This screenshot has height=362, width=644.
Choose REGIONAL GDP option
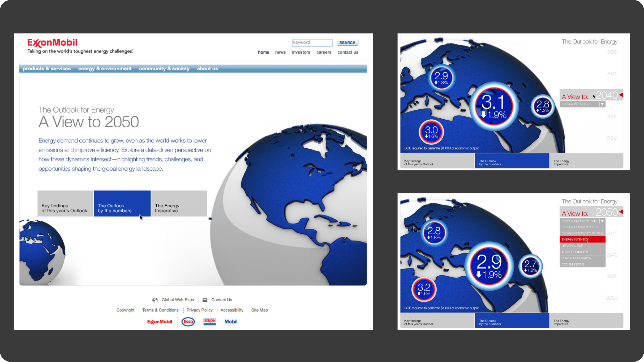[582, 246]
